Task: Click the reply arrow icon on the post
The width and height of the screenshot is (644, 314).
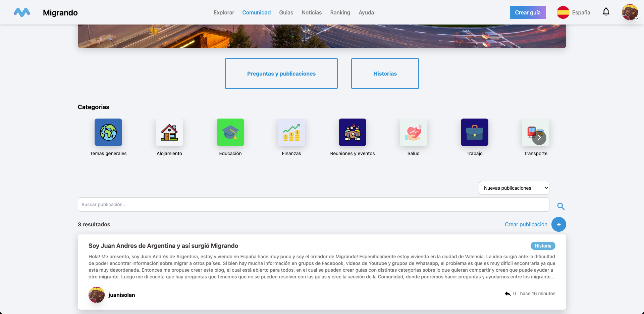Action: (x=508, y=294)
